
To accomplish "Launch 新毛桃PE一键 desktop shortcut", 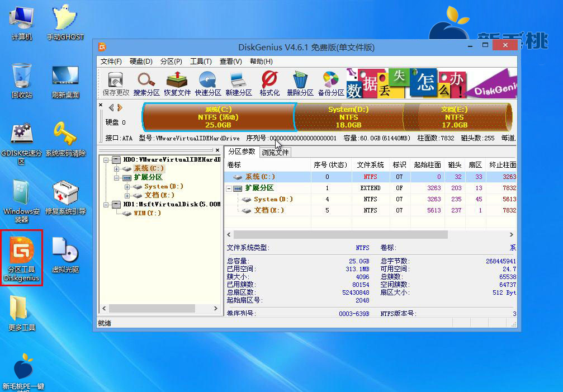I will [x=23, y=372].
